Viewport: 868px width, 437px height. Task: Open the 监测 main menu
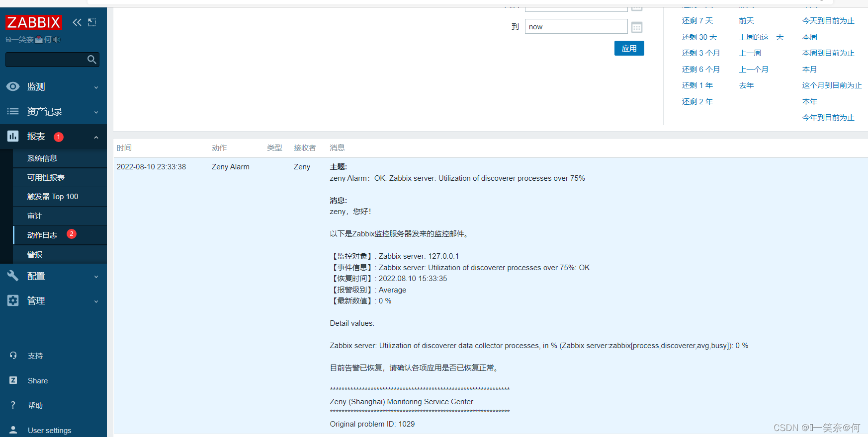click(53, 86)
